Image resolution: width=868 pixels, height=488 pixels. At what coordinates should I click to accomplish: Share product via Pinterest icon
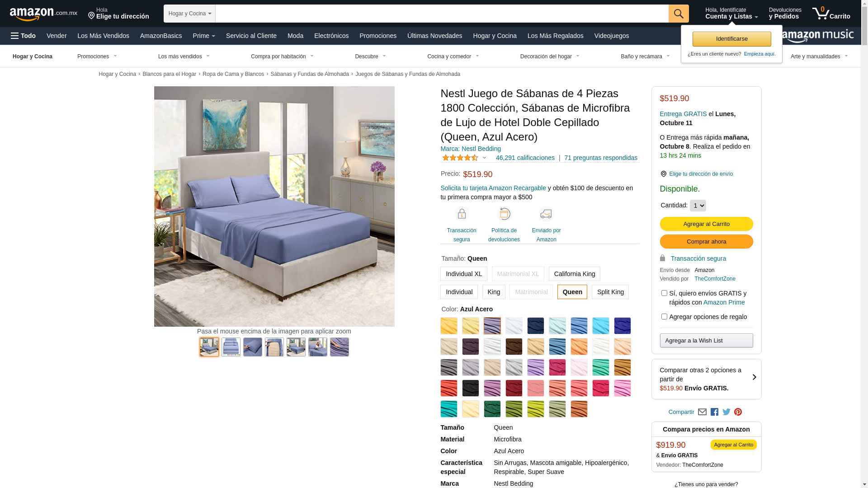pyautogui.click(x=738, y=412)
